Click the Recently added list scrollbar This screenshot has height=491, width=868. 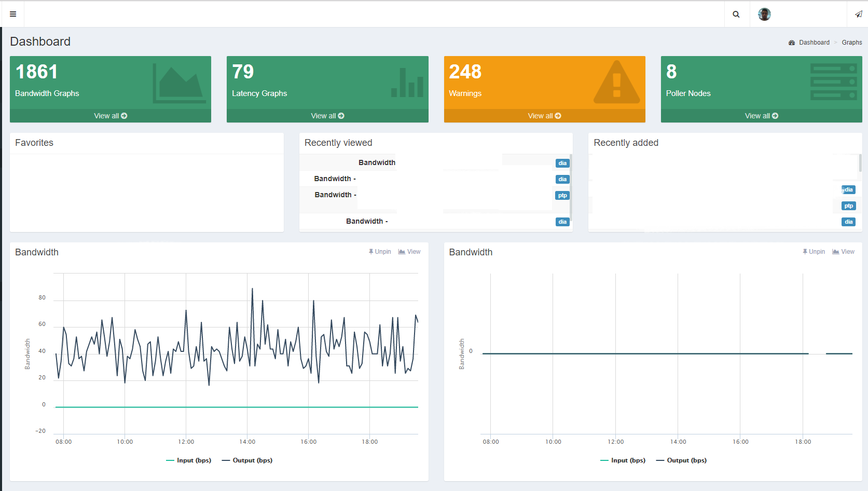(x=860, y=163)
